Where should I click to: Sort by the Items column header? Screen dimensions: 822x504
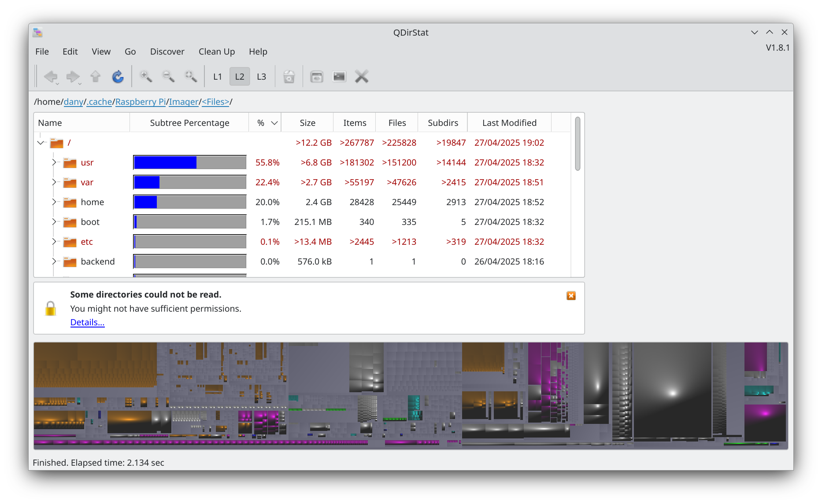point(355,123)
